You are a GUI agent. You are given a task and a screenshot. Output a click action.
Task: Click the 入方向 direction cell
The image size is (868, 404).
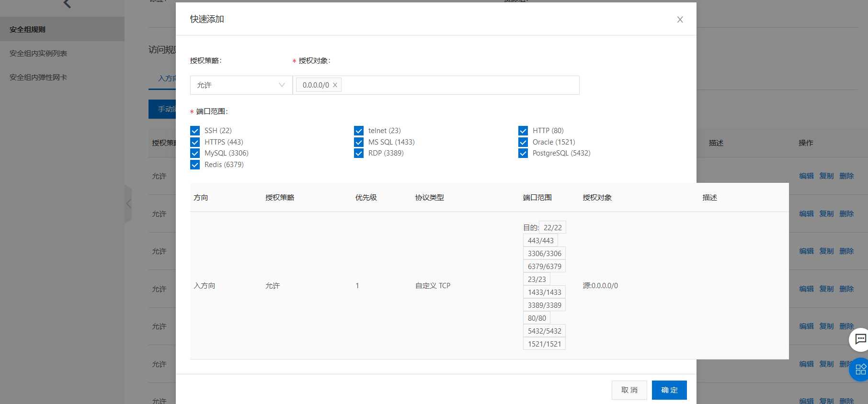click(205, 286)
